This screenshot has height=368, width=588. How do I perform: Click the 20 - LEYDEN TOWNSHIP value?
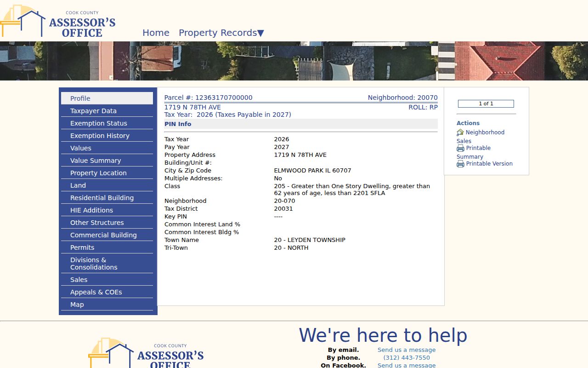tap(310, 240)
